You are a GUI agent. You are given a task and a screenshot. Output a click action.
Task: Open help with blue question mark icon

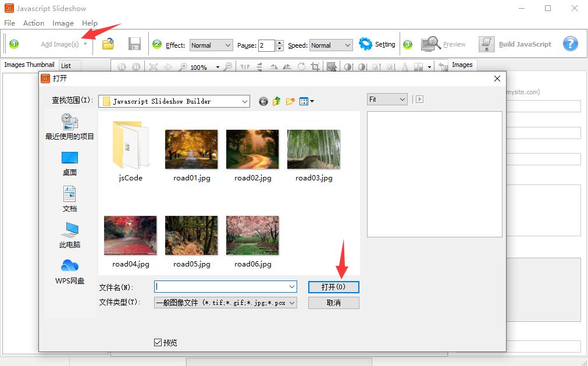(570, 44)
